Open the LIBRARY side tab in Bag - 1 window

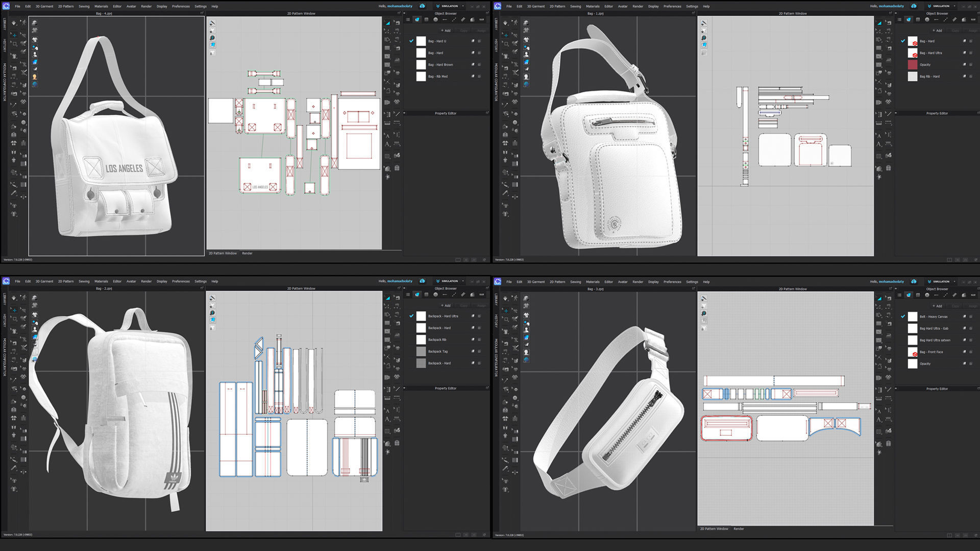[496, 24]
